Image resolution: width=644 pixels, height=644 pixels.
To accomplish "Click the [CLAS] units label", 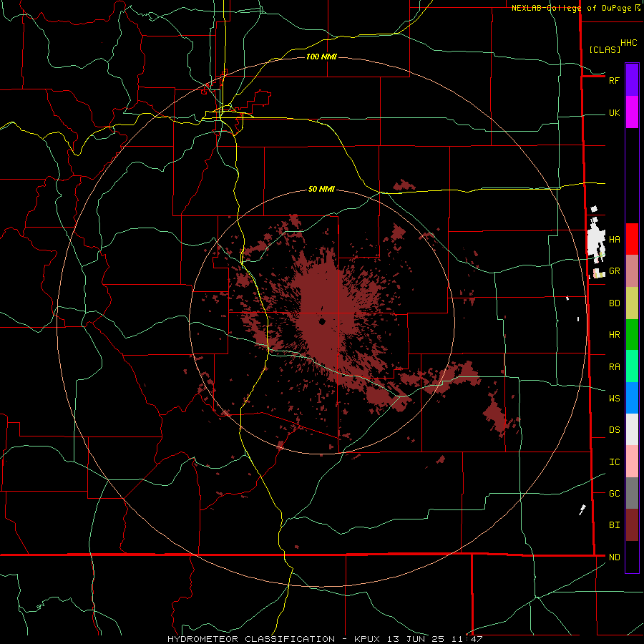I will pos(605,49).
